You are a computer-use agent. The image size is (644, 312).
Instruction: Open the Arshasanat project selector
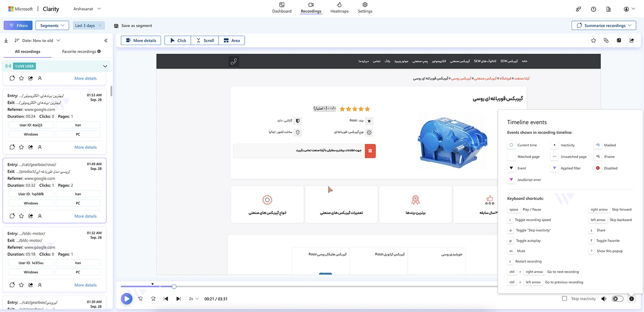coord(87,9)
